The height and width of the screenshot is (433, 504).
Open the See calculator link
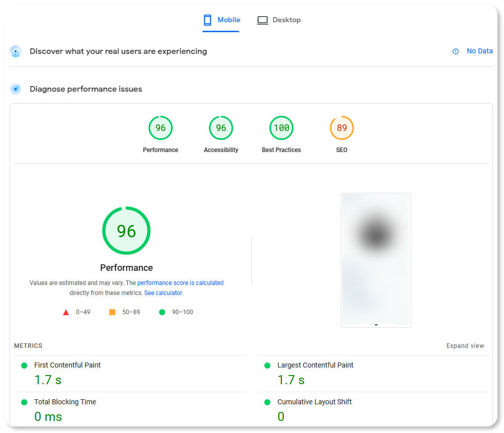click(x=163, y=293)
